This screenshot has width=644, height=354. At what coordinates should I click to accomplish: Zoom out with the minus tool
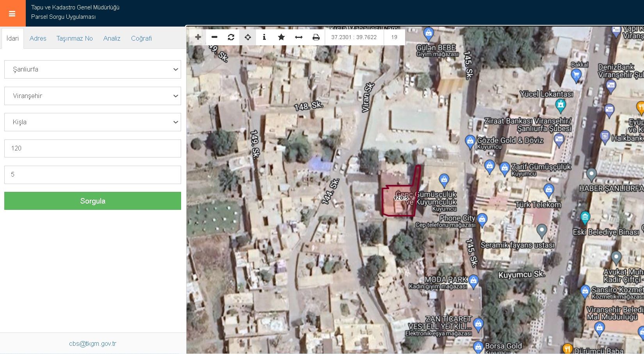(x=214, y=37)
